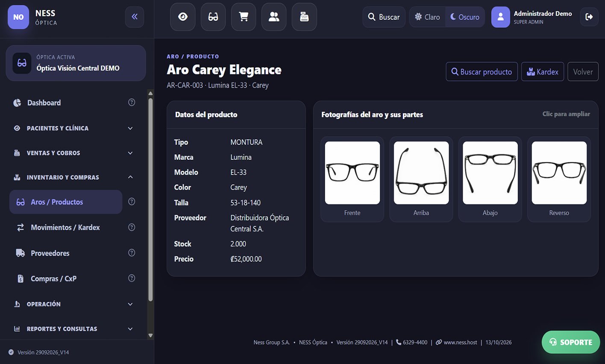This screenshot has height=364, width=605.
Task: Switch to Claro light theme
Action: click(x=427, y=17)
